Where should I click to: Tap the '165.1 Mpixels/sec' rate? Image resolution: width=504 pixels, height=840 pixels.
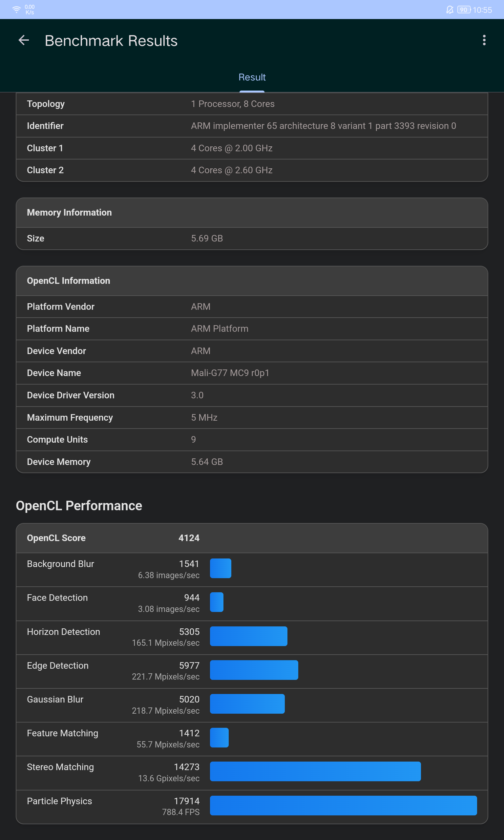tap(165, 643)
